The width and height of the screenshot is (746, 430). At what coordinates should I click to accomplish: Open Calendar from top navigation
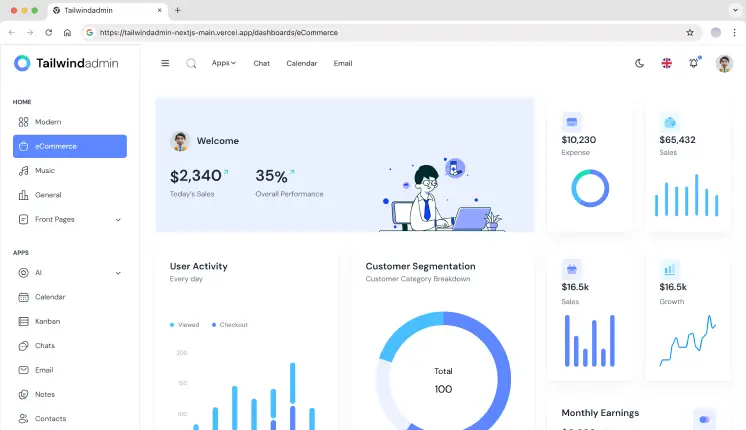[302, 63]
